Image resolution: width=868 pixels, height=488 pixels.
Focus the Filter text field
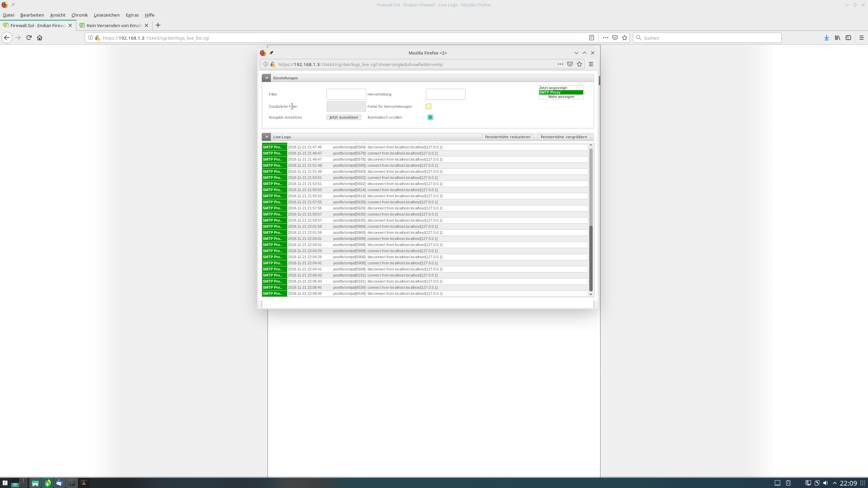346,94
